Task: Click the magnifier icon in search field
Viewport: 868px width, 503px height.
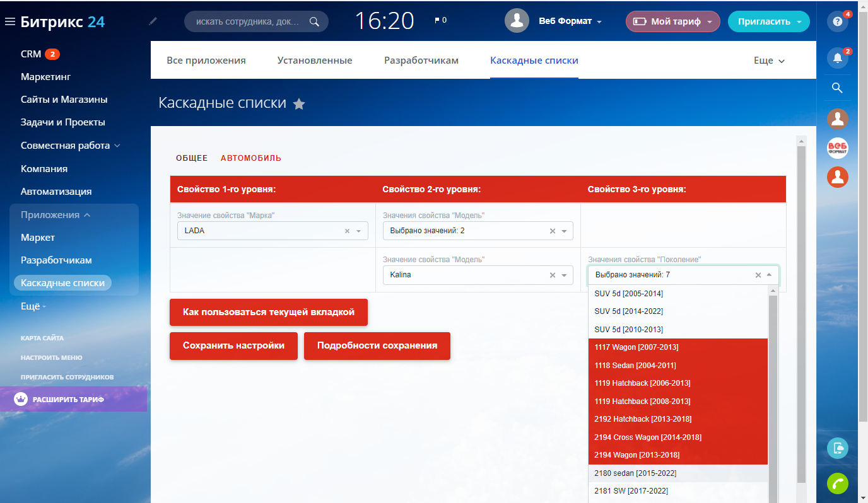Action: [x=314, y=21]
